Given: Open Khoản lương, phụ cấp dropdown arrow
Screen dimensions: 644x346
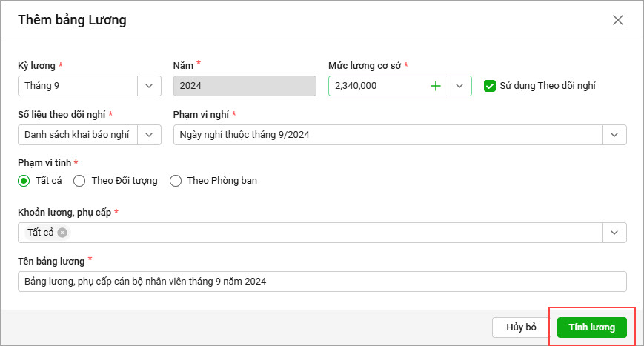Looking at the screenshot, I should (614, 233).
